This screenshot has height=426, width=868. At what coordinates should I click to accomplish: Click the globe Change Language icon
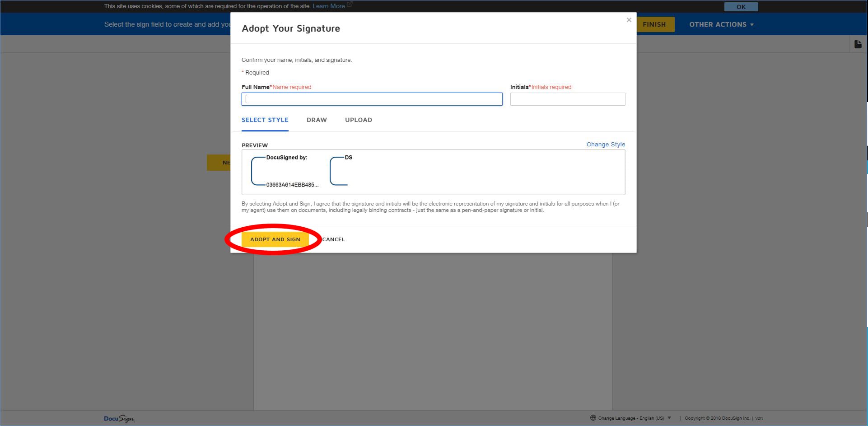(x=593, y=418)
